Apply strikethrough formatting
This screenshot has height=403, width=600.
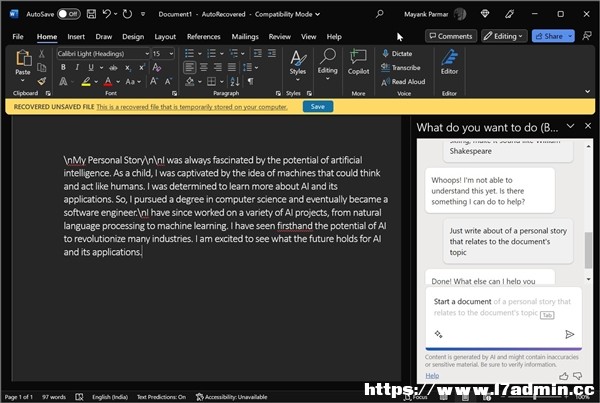113,68
